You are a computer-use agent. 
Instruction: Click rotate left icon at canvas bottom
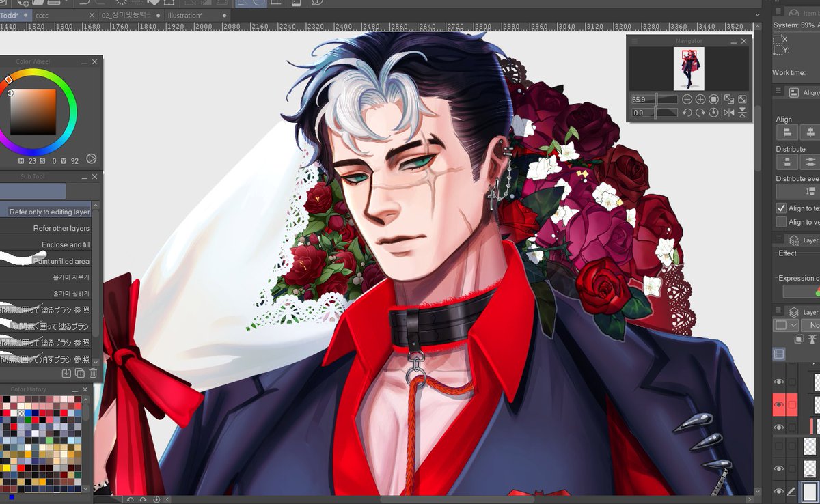(x=131, y=500)
